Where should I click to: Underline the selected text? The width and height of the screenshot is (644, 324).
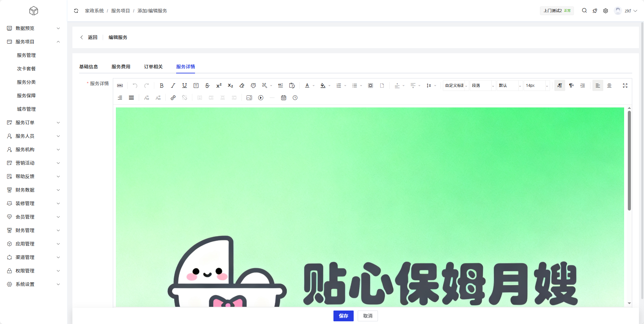(185, 86)
